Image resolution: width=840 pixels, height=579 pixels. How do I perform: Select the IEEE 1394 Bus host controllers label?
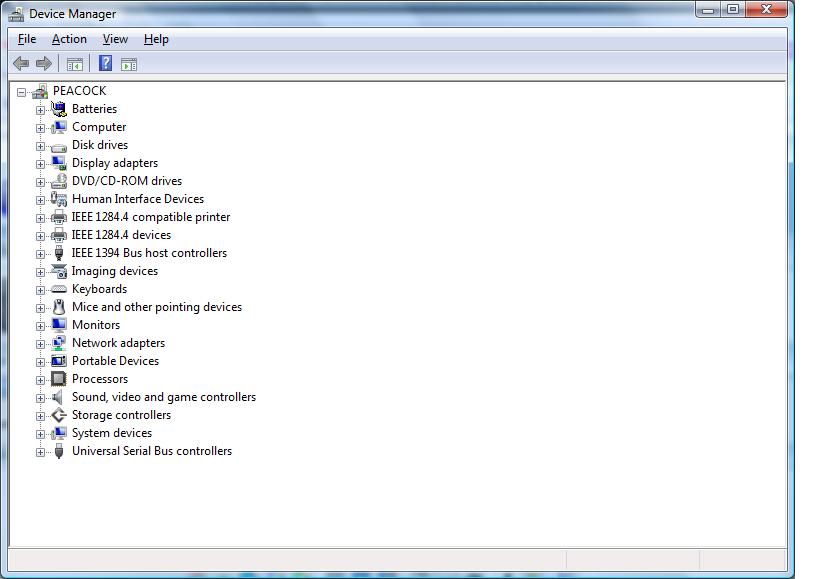click(149, 253)
